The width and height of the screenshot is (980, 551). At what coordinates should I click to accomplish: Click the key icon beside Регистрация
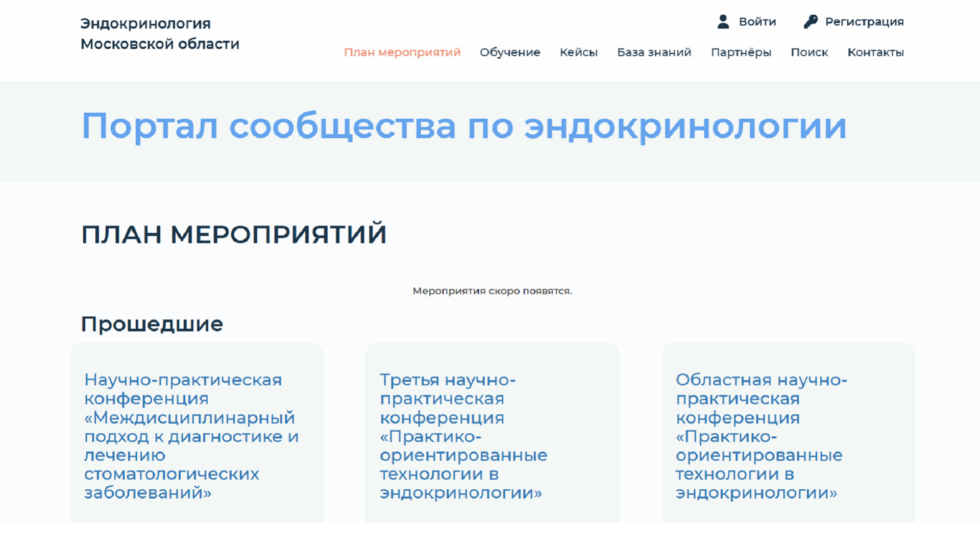tap(810, 21)
